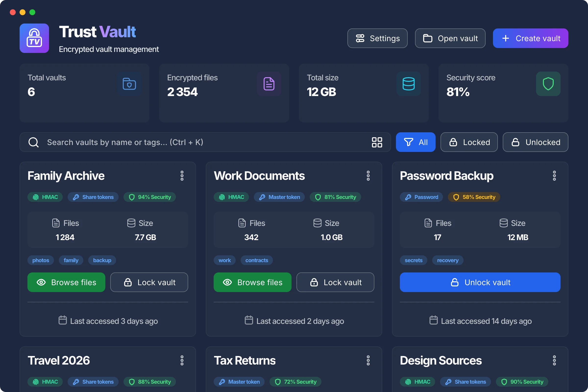
Task: Create a new vault
Action: 530,38
